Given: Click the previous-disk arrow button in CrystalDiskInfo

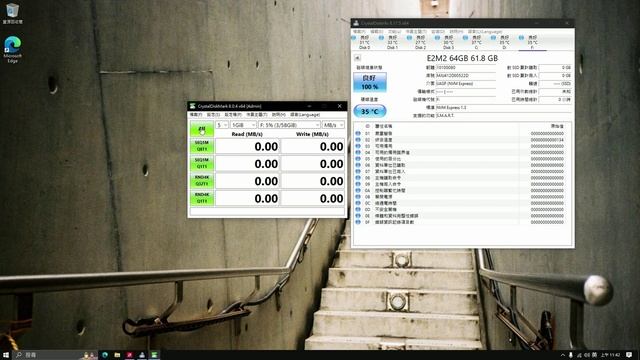Looking at the screenshot, I should 357,58.
